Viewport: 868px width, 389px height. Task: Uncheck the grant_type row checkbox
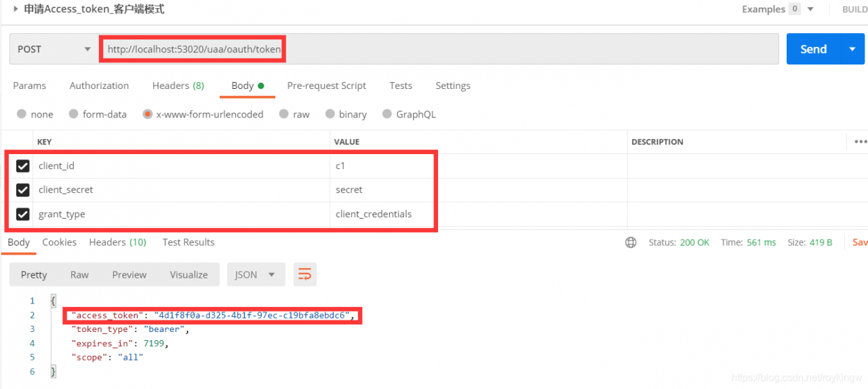click(22, 214)
